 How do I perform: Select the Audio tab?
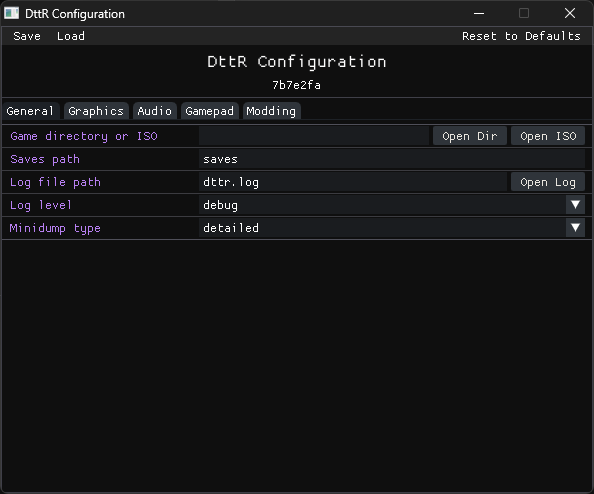click(x=155, y=111)
